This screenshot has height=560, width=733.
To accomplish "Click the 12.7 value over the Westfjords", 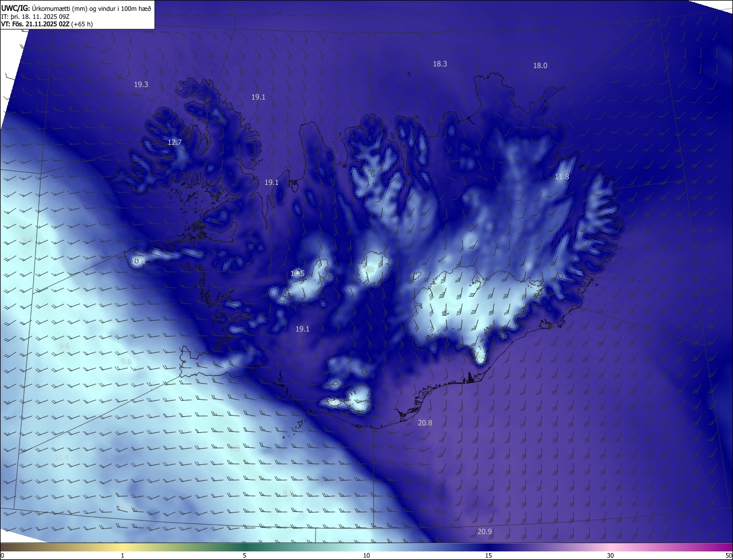I will click(x=175, y=143).
